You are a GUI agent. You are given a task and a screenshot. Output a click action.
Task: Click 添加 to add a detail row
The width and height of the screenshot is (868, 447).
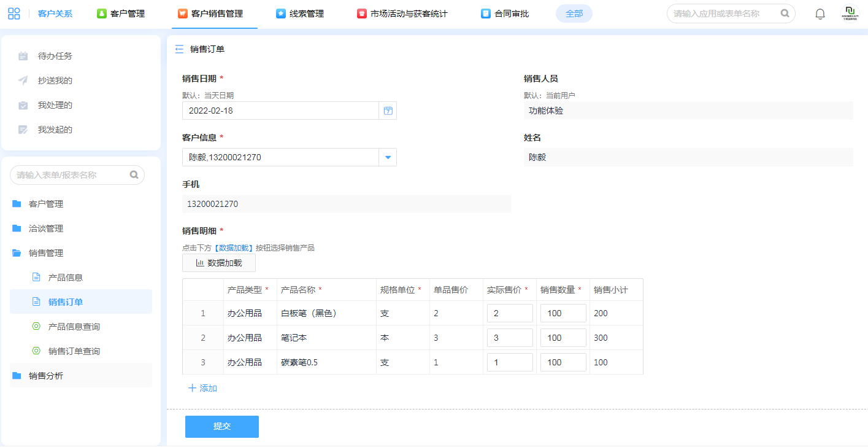point(202,388)
